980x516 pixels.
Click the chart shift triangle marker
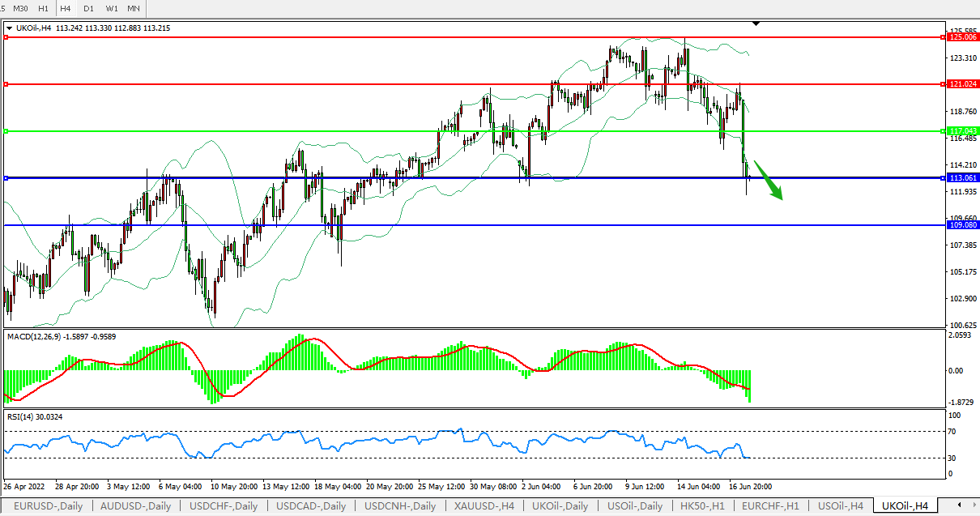756,24
